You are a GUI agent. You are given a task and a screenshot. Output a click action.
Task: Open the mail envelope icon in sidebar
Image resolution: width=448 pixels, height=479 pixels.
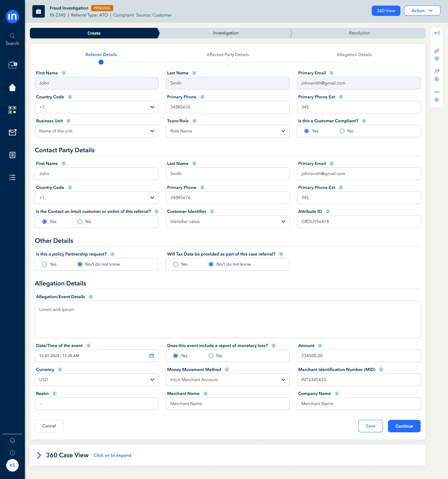pyautogui.click(x=12, y=133)
